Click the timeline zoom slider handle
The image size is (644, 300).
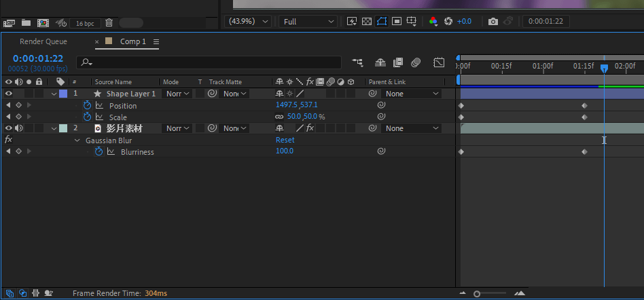tap(477, 293)
